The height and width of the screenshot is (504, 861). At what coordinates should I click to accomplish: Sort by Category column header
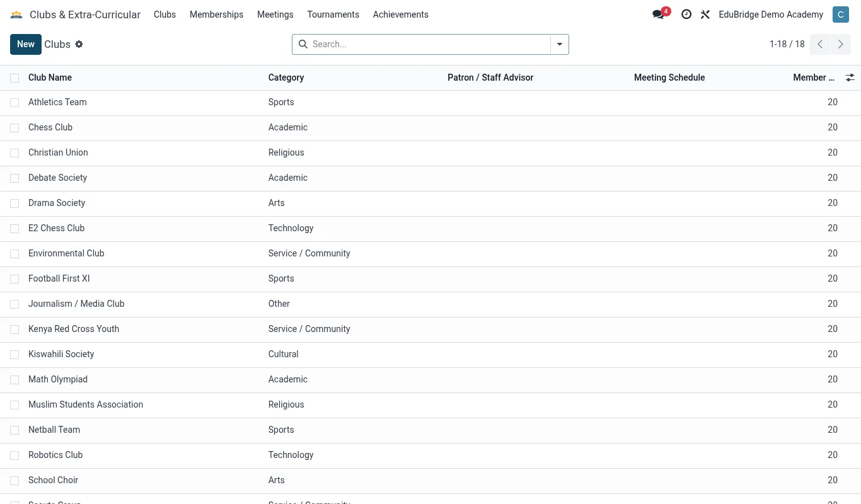(x=286, y=77)
